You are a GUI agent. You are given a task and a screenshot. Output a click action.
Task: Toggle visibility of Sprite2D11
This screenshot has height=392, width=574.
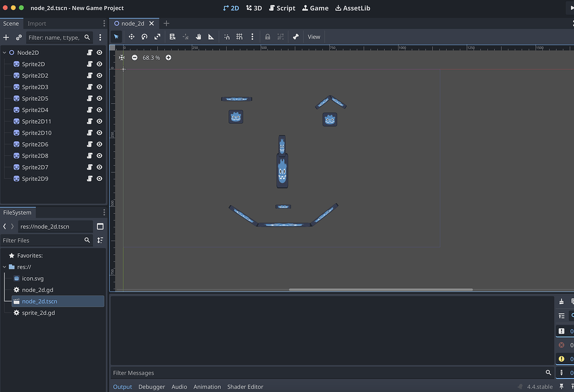pos(99,121)
